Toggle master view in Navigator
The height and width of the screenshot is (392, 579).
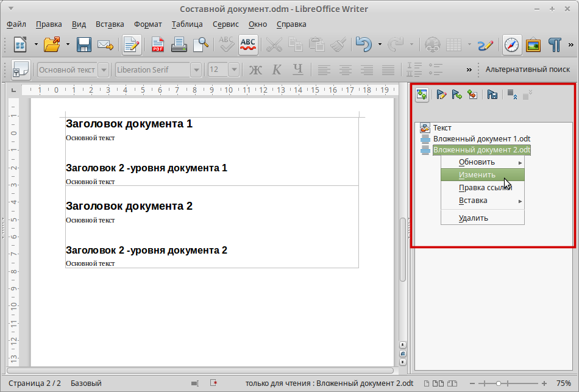tap(422, 94)
